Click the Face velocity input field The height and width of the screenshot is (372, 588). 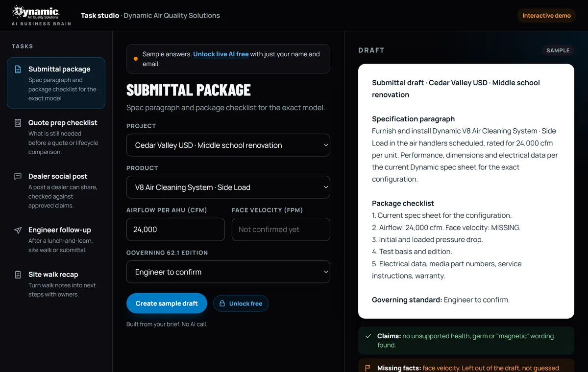[281, 230]
